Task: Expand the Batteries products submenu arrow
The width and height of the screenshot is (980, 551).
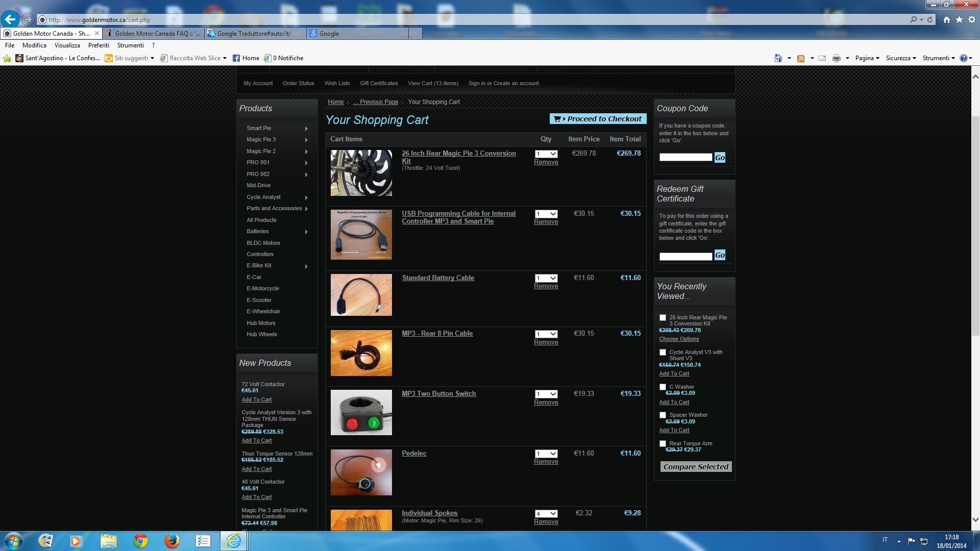Action: click(x=306, y=232)
